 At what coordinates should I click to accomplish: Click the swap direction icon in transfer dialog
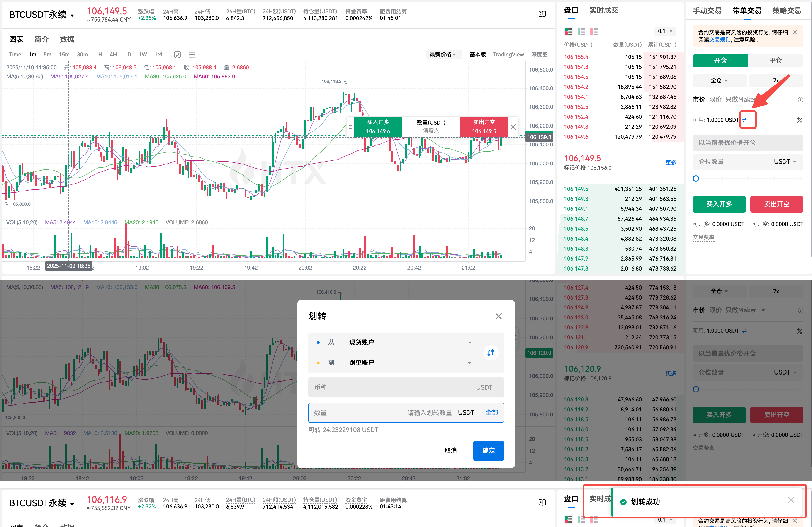[491, 352]
